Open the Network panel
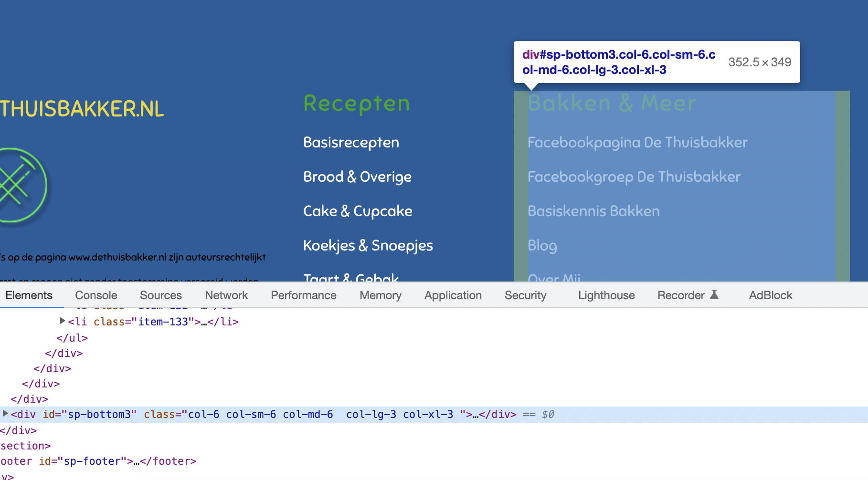Screen dimensions: 868x480 point(226,295)
